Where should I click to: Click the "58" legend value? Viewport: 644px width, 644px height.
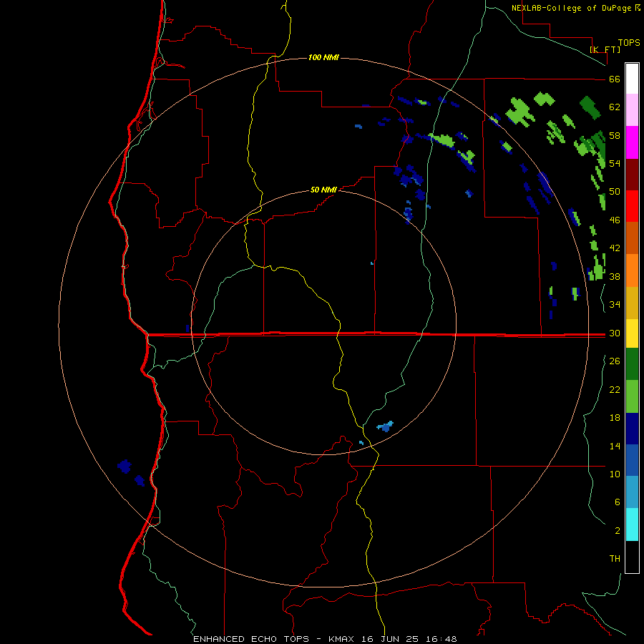click(615, 135)
